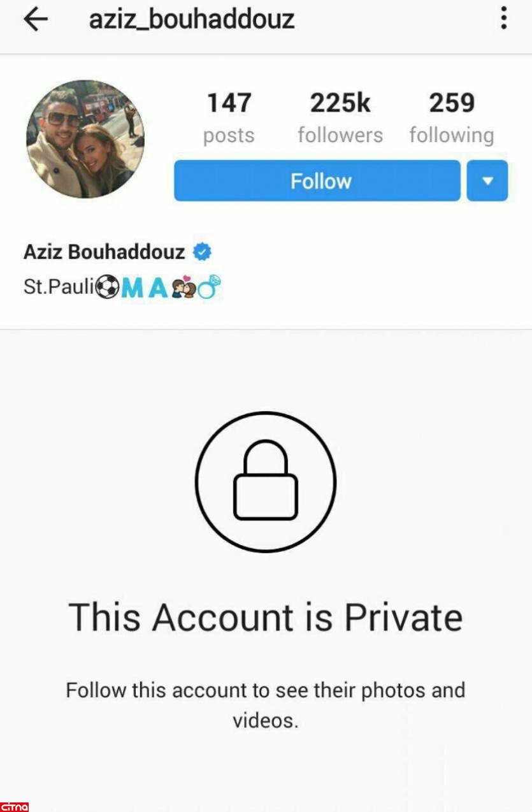Tap the 'Follow this account to see' message
Viewport: 532px width, 812px height.
pyautogui.click(x=266, y=705)
